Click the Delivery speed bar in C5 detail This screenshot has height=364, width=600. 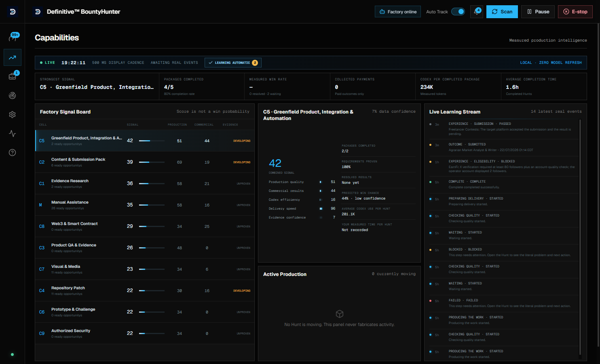321,208
